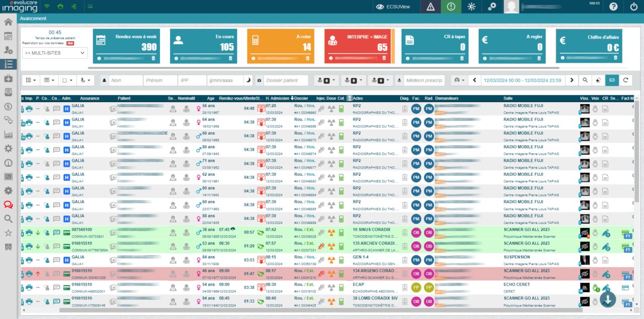
Task: Open the column display dropdown in filter bar
Action: point(48,80)
